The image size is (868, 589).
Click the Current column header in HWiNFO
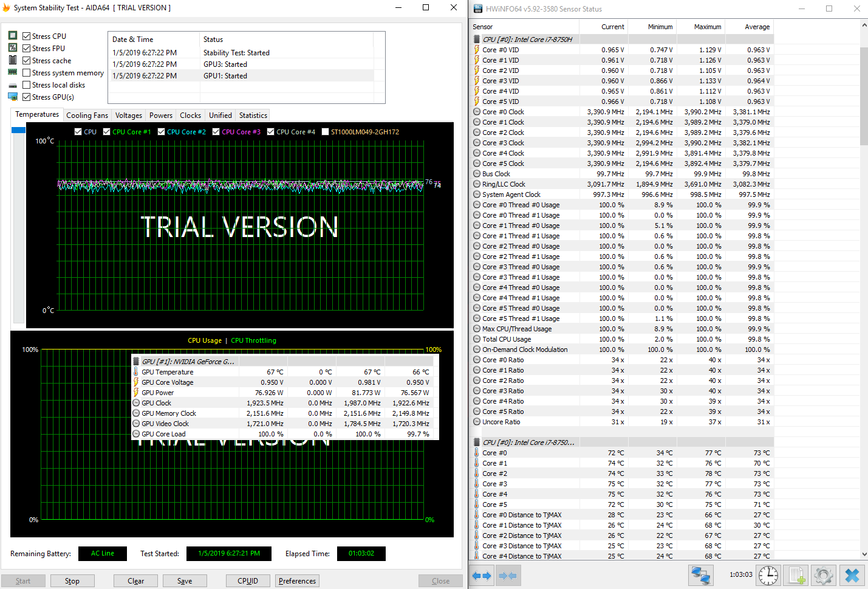tap(603, 27)
